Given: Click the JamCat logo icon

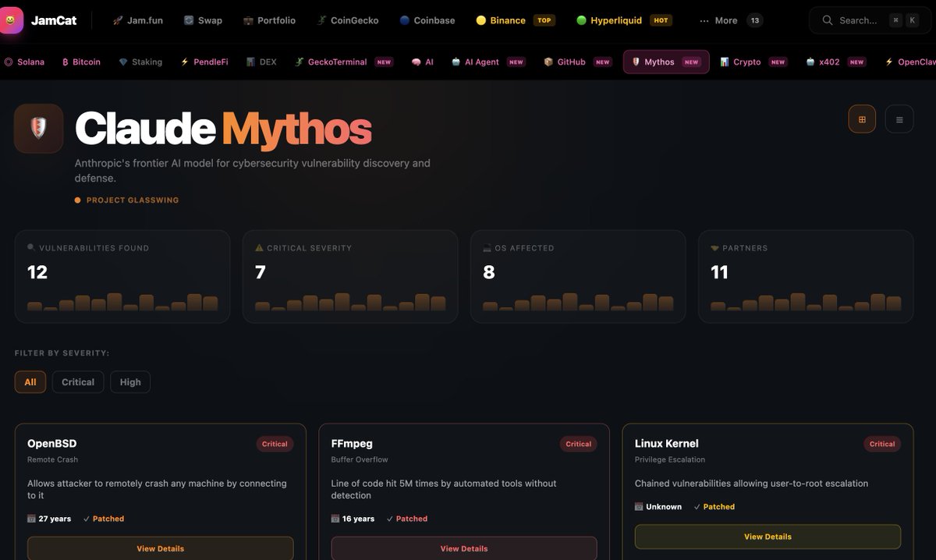Looking at the screenshot, I should [11, 20].
